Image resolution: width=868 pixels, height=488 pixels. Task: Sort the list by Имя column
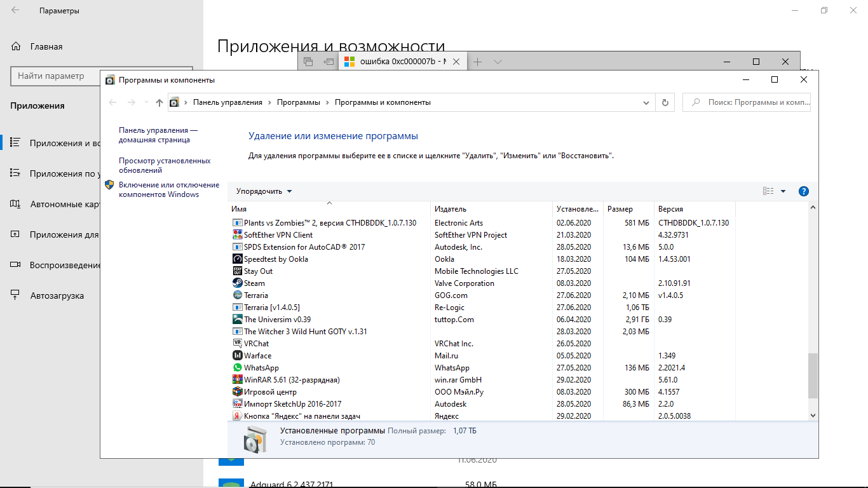(329, 209)
